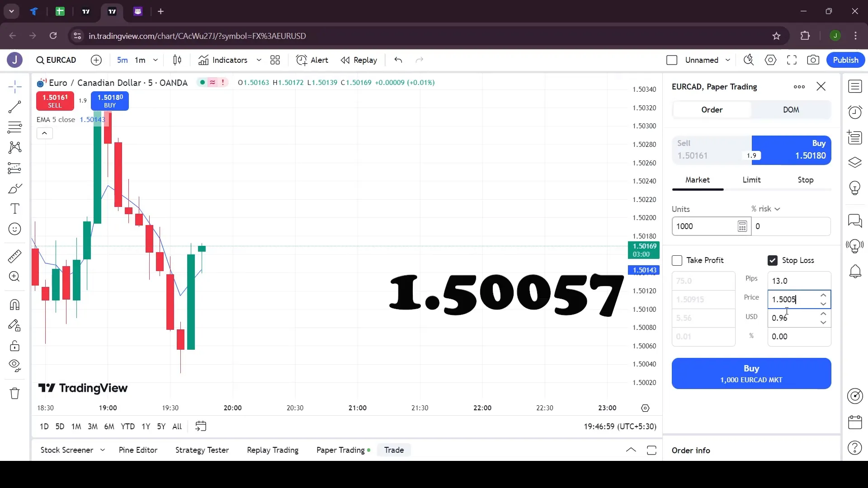Select the Limit order tab
Screen dimensions: 868x488
coord(752,179)
